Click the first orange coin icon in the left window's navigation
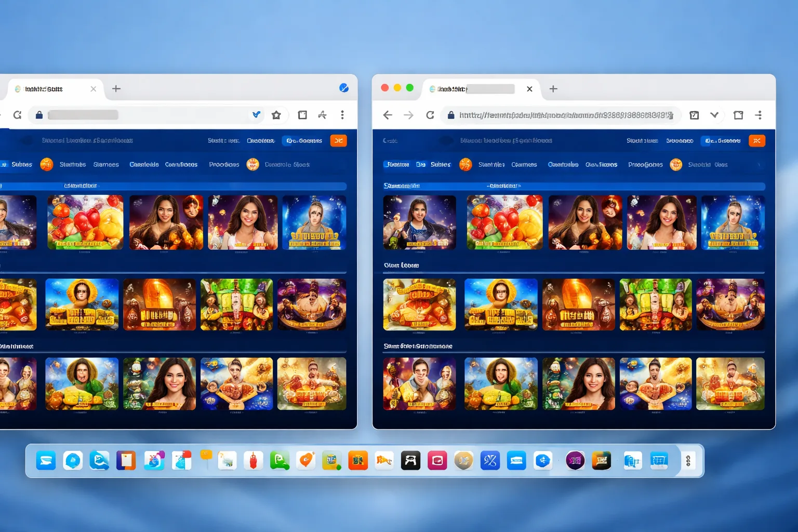Screen dimensions: 798x532 coord(47,164)
